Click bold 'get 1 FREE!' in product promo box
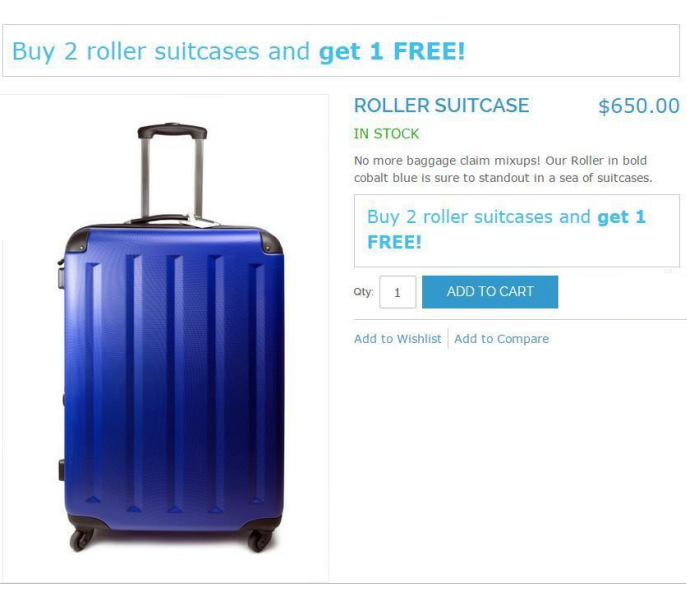This screenshot has width=687, height=600. (x=620, y=217)
